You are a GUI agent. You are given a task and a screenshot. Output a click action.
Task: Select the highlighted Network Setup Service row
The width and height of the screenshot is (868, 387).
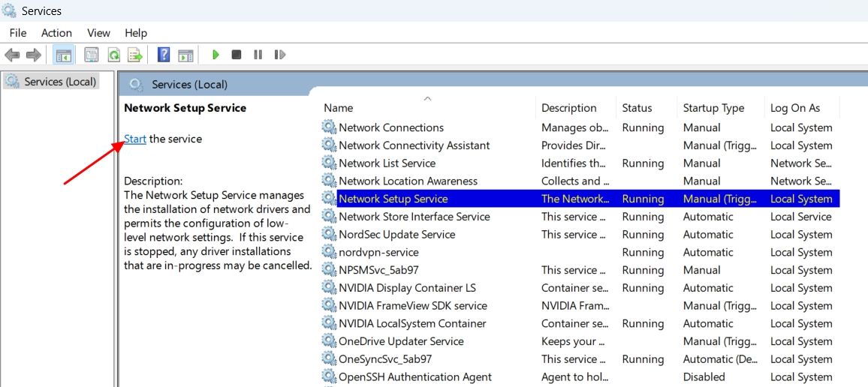[580, 199]
